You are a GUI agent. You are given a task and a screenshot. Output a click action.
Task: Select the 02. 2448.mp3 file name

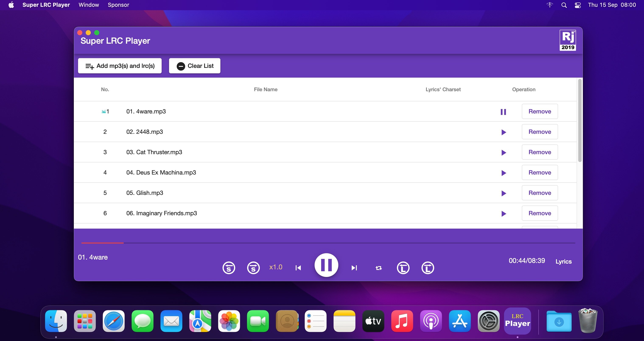[x=144, y=132]
